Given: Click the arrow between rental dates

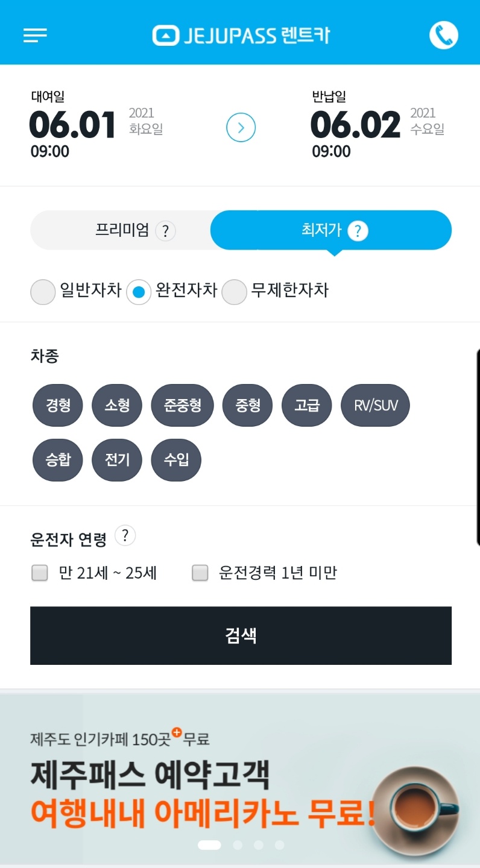Looking at the screenshot, I should click(241, 128).
